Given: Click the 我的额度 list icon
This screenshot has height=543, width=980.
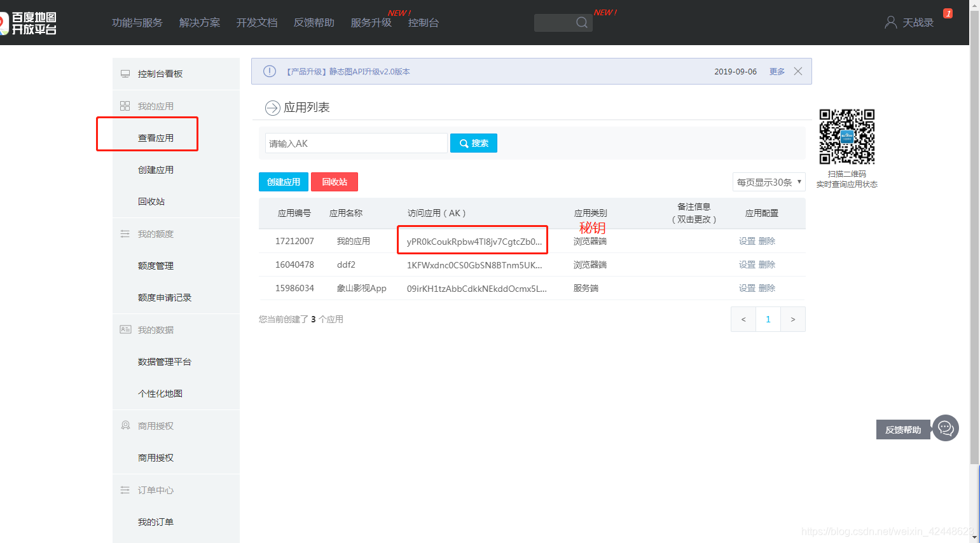Looking at the screenshot, I should pos(125,234).
